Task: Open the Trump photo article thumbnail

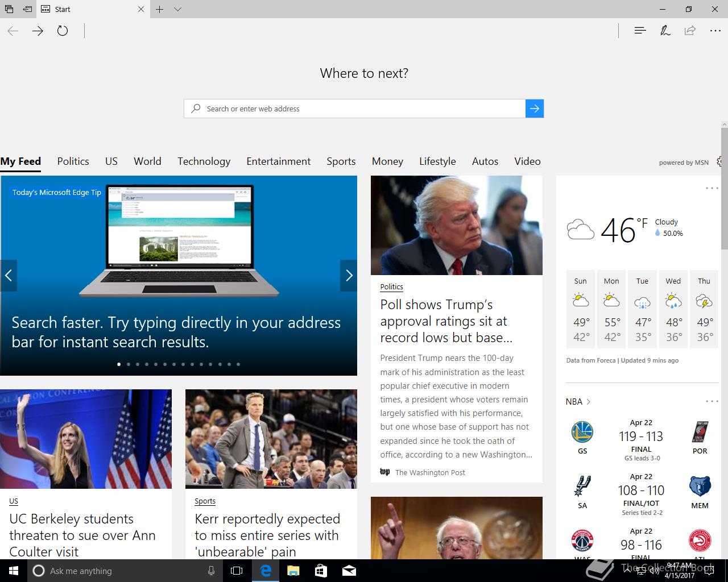Action: coord(457,226)
